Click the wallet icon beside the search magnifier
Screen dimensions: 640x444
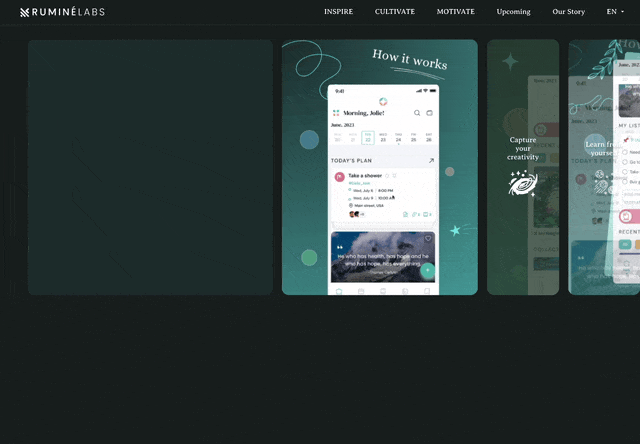click(x=429, y=113)
